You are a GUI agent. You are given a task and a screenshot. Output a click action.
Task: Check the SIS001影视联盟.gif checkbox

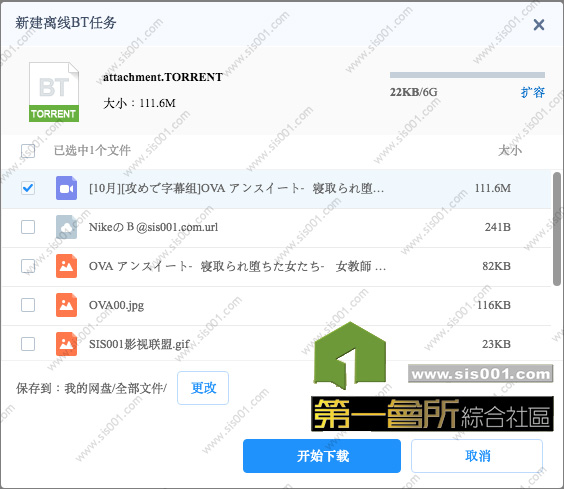(x=28, y=344)
